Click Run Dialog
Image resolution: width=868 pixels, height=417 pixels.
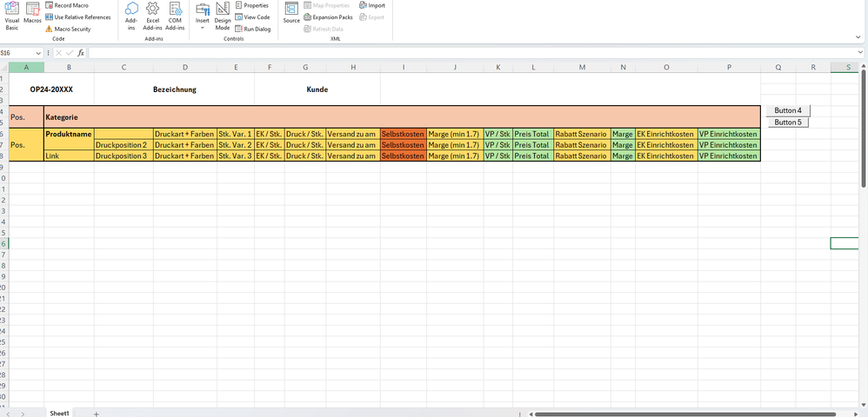(x=253, y=29)
